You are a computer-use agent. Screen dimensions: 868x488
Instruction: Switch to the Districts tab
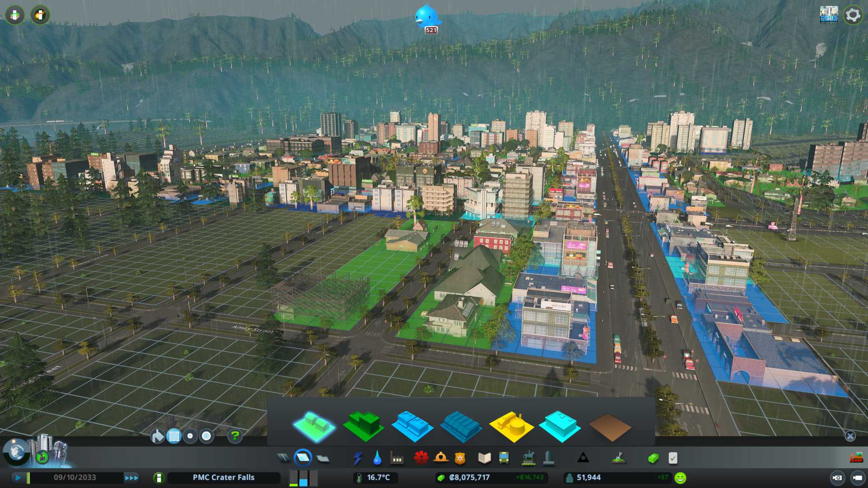(323, 459)
